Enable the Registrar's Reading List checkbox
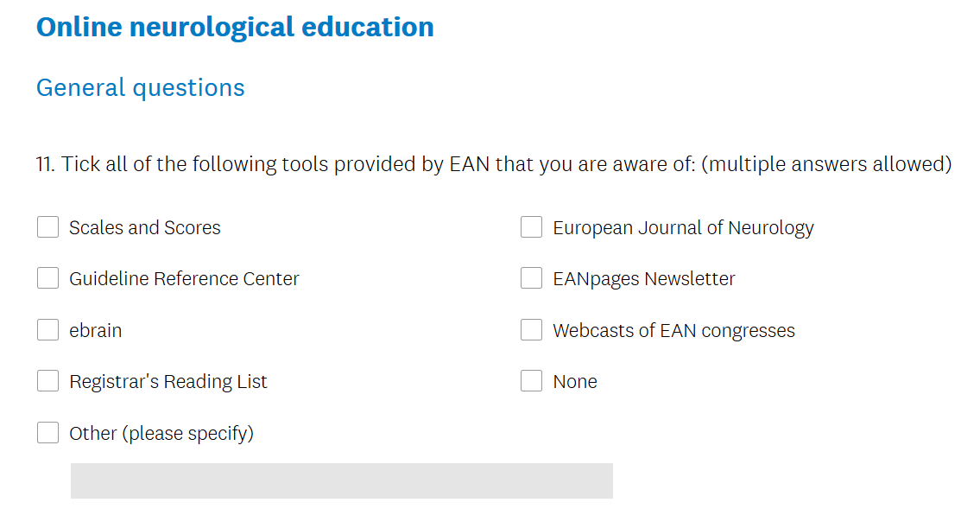980x528 pixels. pyautogui.click(x=47, y=381)
